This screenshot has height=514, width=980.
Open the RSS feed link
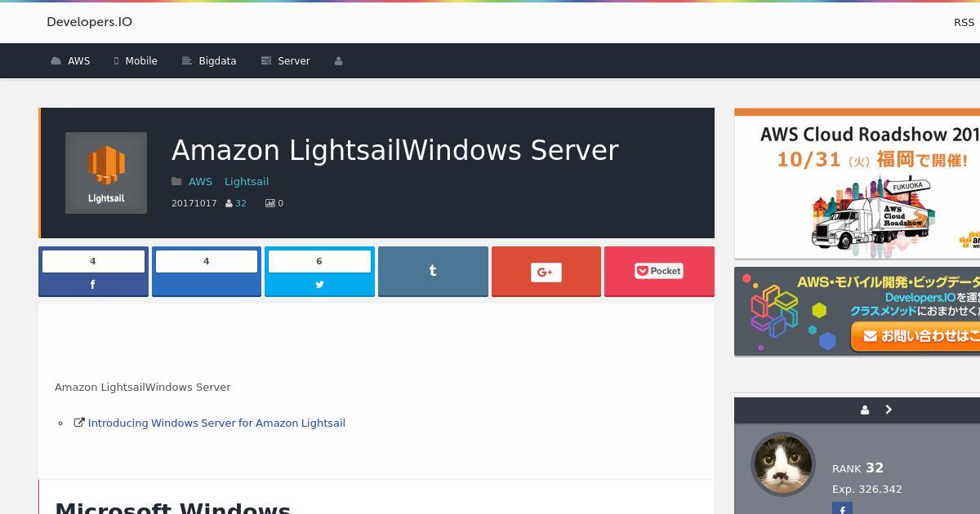click(x=964, y=22)
